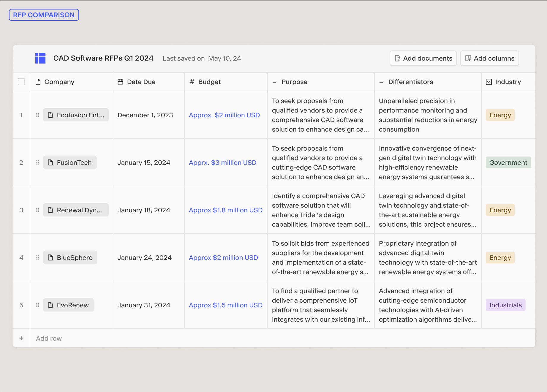
Task: Click the Energy tag for Renewal Dyn row
Action: 500,210
